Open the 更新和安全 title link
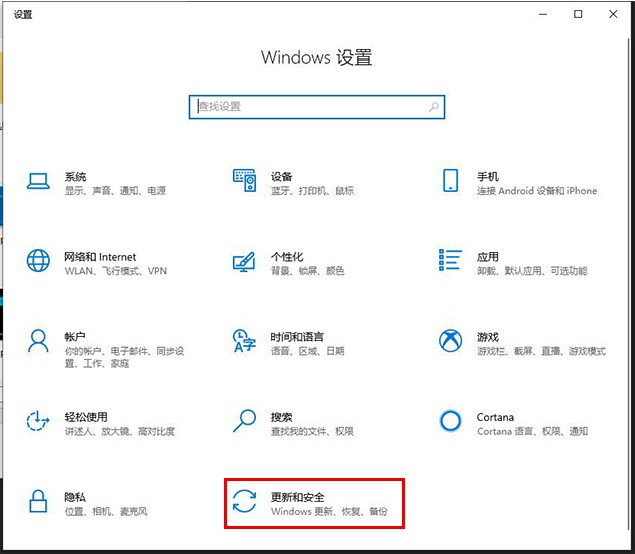Viewport: 635px width, 554px height. (298, 497)
